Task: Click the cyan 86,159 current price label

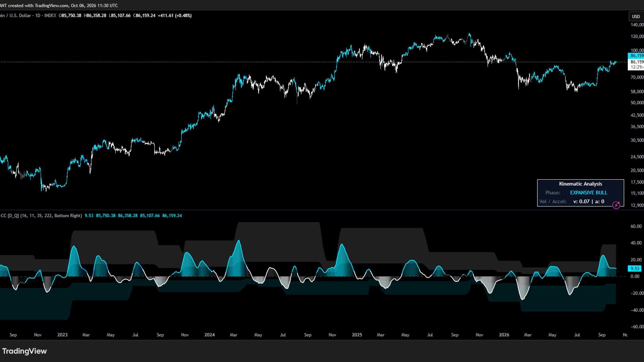Action: coord(636,56)
